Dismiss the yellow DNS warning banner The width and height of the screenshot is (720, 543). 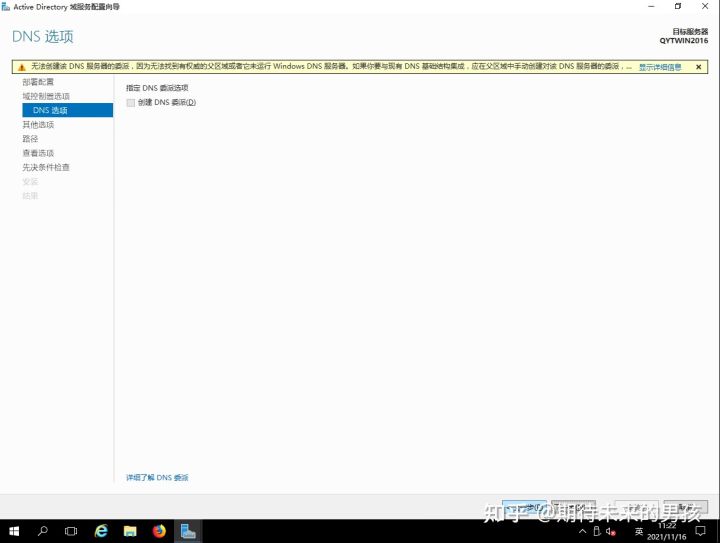[x=698, y=67]
